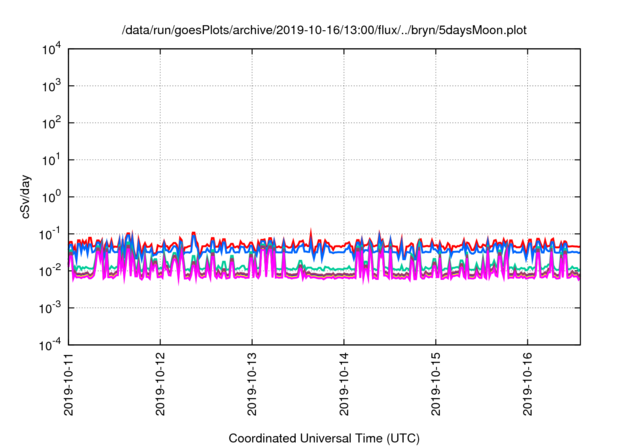Click the Coordinated Universal Time axis label

pos(323,438)
